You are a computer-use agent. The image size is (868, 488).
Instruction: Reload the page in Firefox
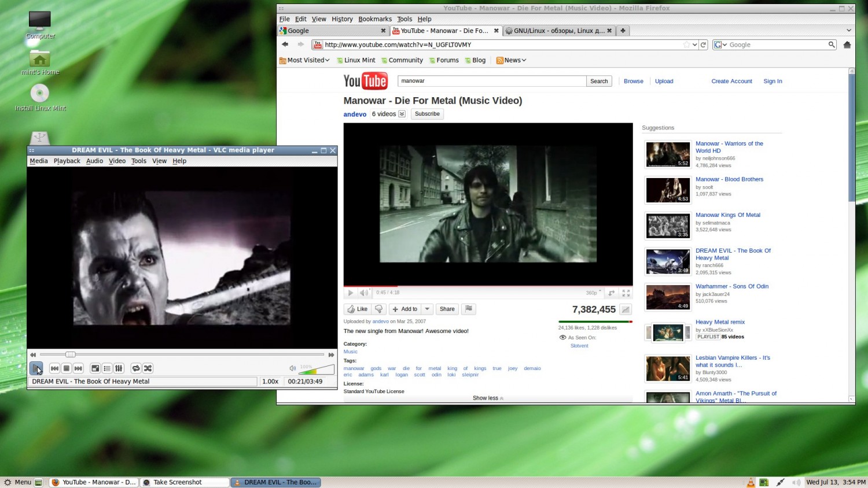coord(704,45)
